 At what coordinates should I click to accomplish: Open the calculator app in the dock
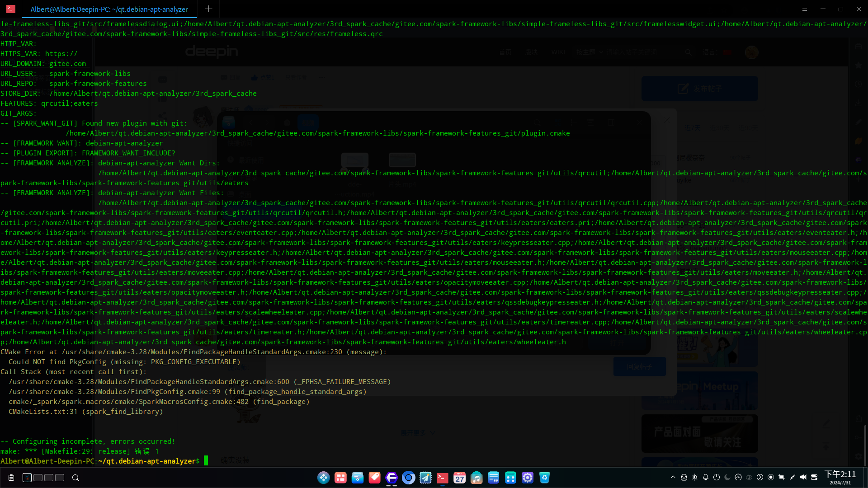[x=510, y=478]
